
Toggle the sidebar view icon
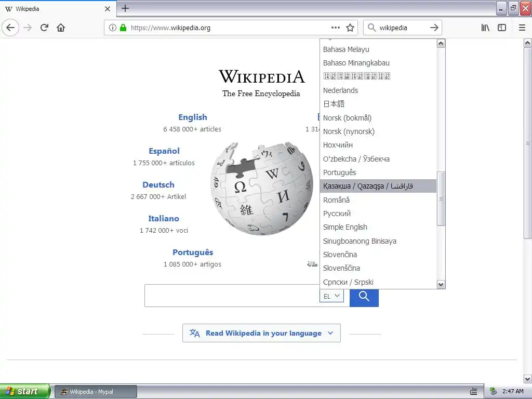[x=502, y=28]
